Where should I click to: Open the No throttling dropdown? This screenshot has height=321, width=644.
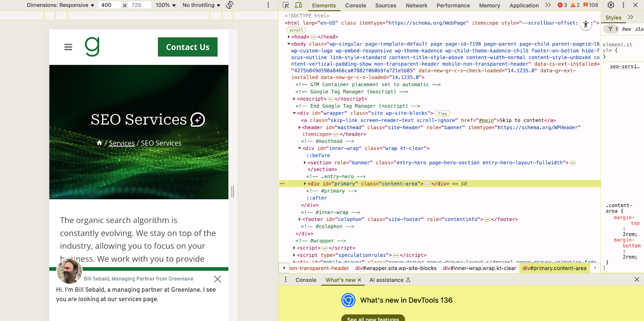201,5
